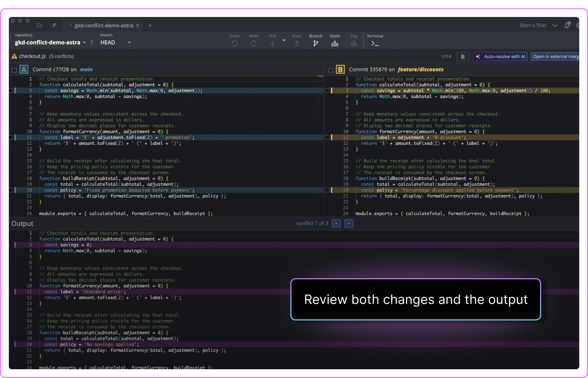
Task: Open the notifications bell
Action: [567, 25]
